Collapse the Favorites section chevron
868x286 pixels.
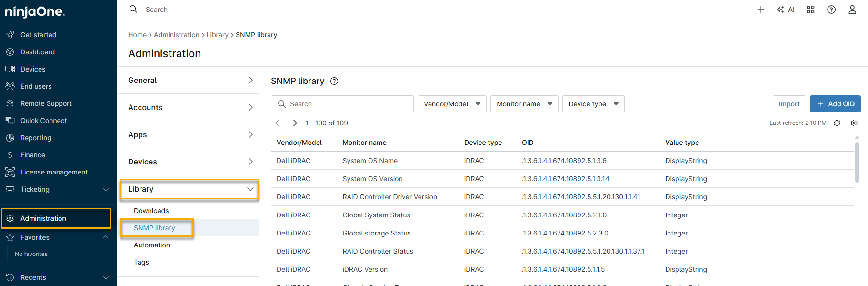(106, 237)
